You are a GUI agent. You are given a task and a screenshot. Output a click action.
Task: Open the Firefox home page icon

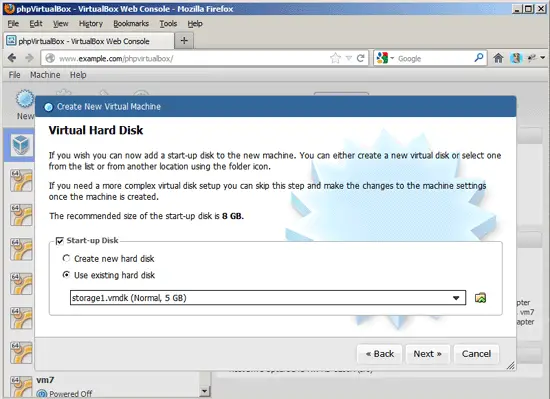(498, 58)
